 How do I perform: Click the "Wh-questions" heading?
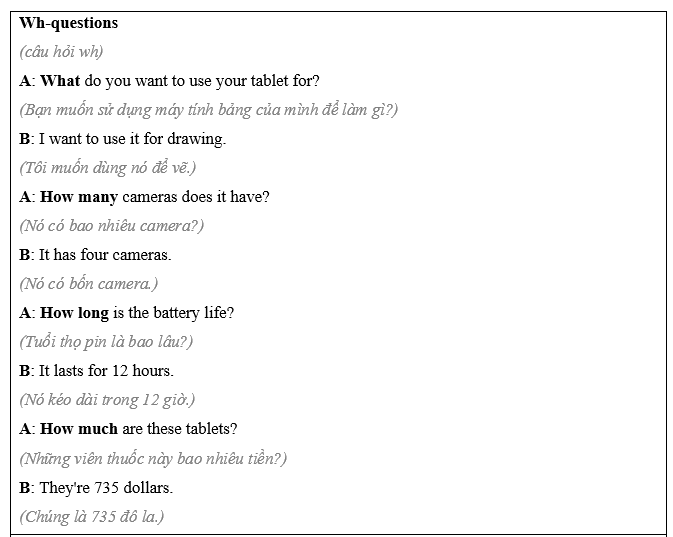click(68, 23)
